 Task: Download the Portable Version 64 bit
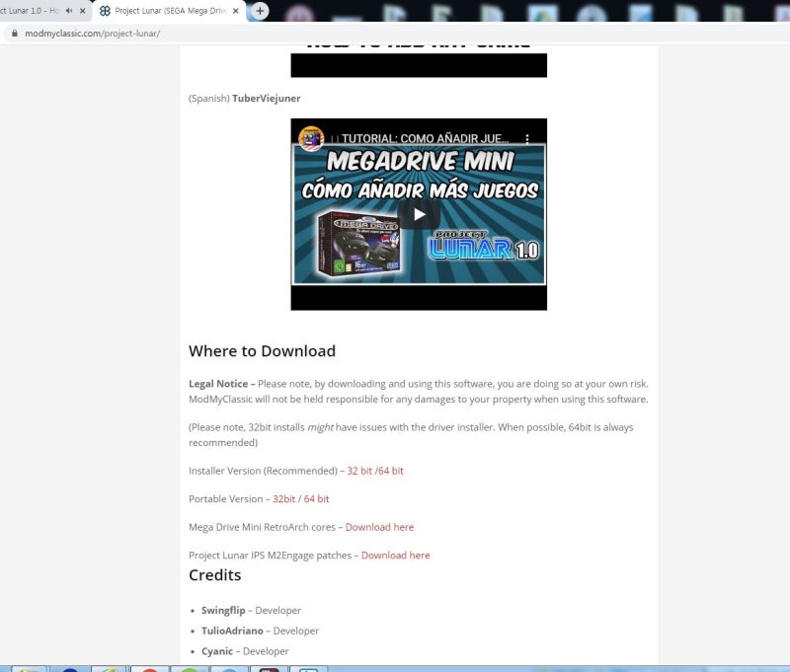click(316, 499)
